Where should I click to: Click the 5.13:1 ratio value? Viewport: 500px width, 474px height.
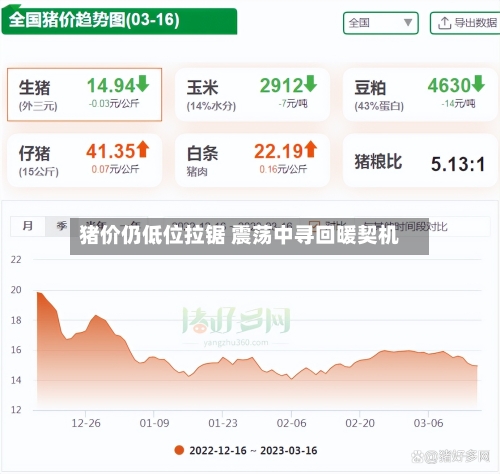point(458,164)
